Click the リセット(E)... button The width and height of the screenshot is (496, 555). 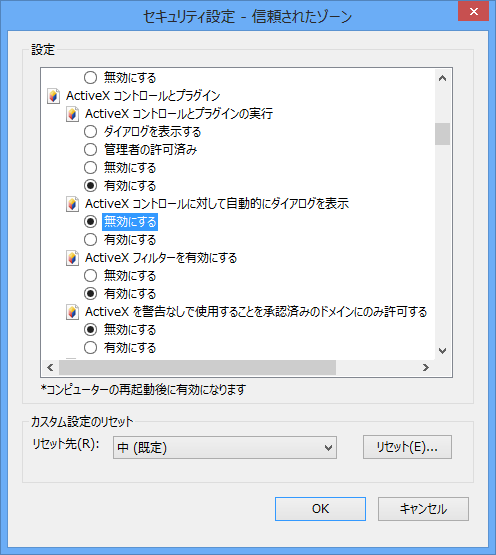point(407,447)
